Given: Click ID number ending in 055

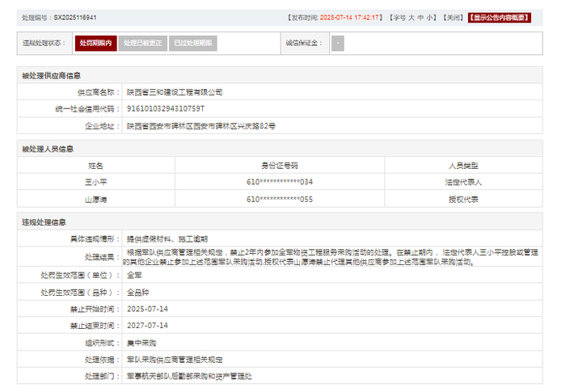Looking at the screenshot, I should [x=280, y=200].
